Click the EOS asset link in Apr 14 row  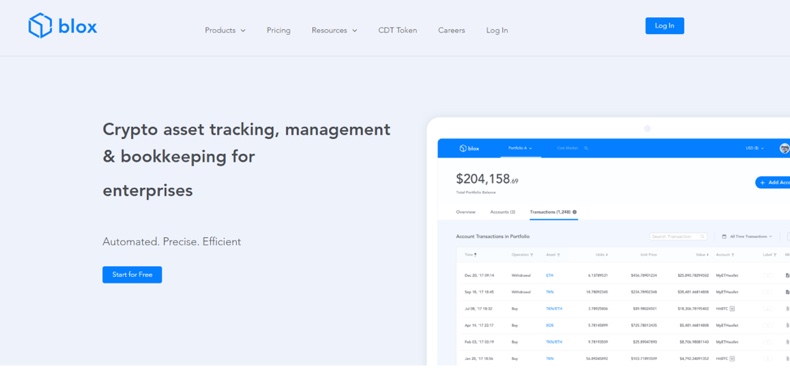pyautogui.click(x=550, y=326)
